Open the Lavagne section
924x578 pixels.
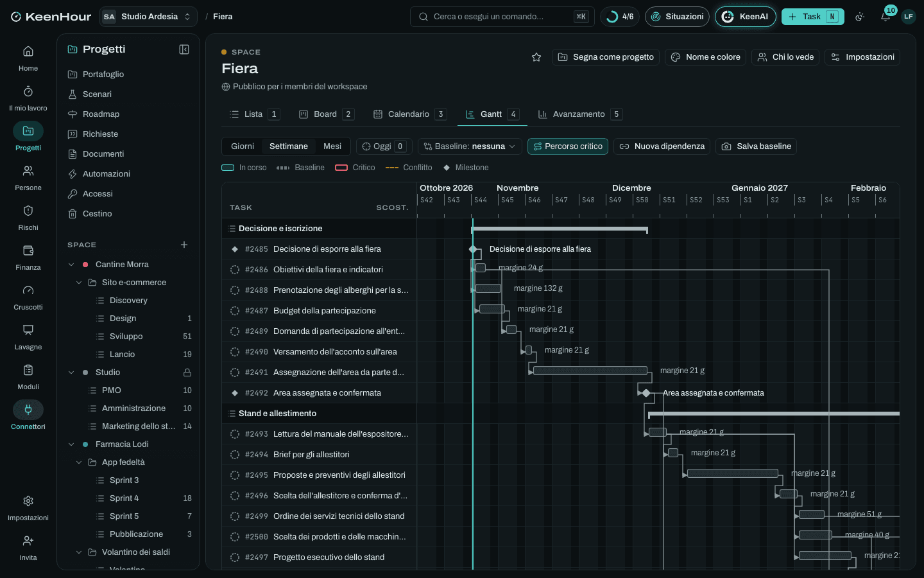[x=28, y=337]
